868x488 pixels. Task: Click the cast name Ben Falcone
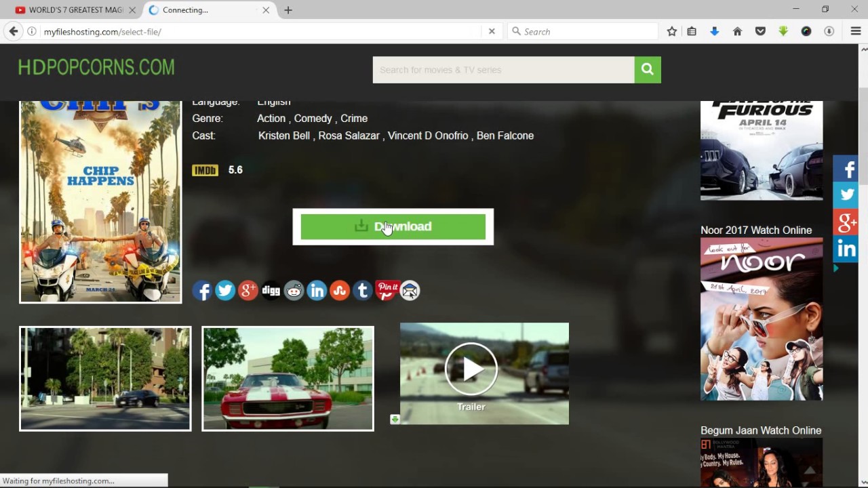[x=505, y=136]
